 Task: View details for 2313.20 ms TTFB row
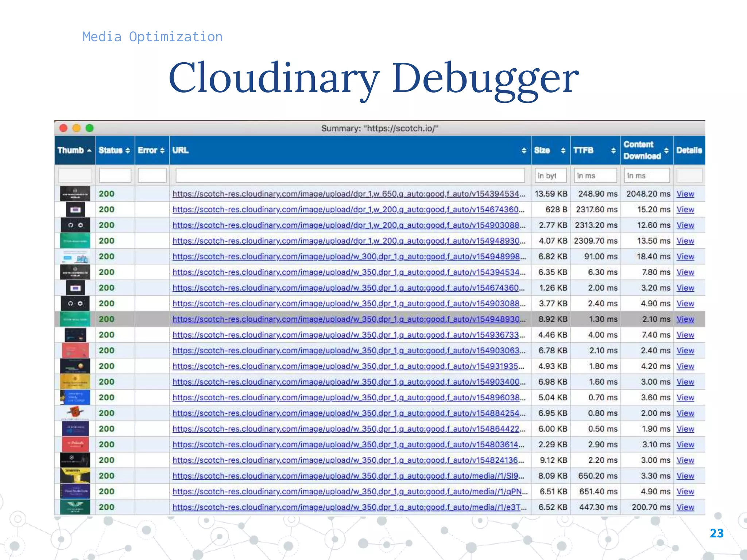tap(685, 225)
